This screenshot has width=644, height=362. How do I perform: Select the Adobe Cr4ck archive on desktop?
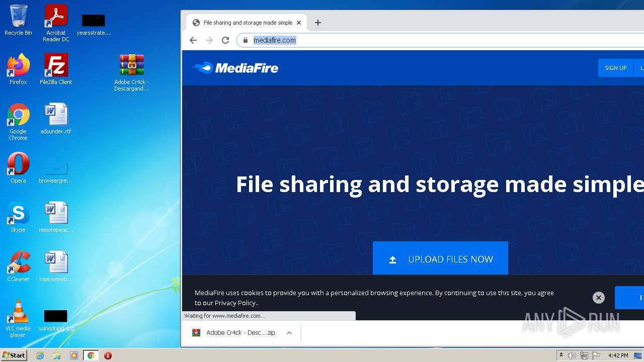point(131,73)
